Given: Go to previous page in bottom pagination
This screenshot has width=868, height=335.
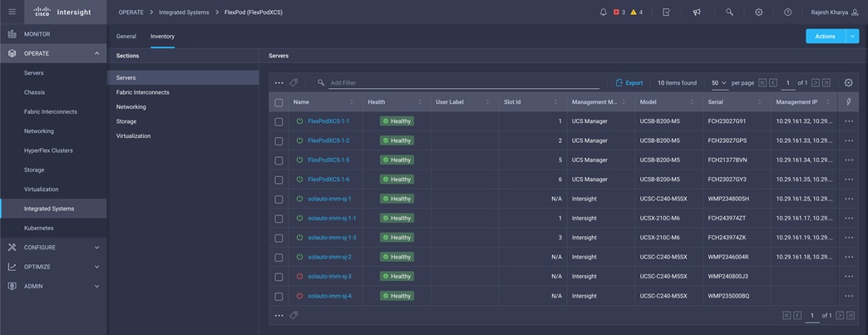Looking at the screenshot, I should tap(797, 315).
